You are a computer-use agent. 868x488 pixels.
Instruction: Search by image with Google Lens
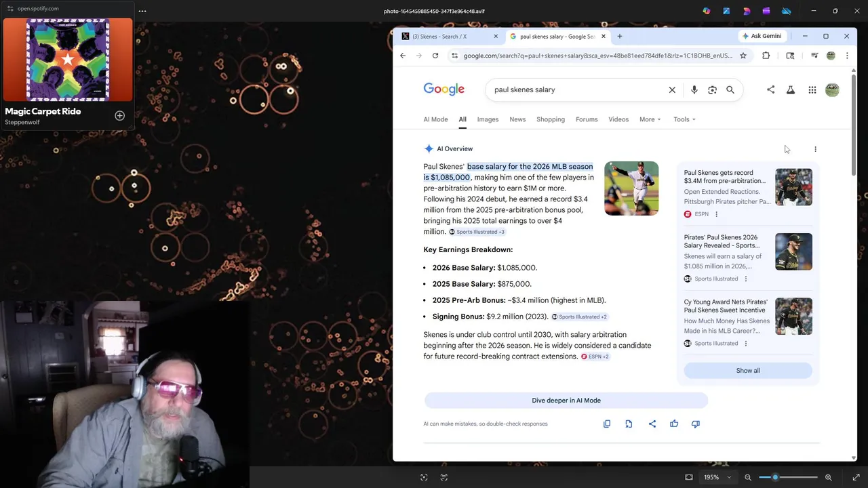coord(712,89)
